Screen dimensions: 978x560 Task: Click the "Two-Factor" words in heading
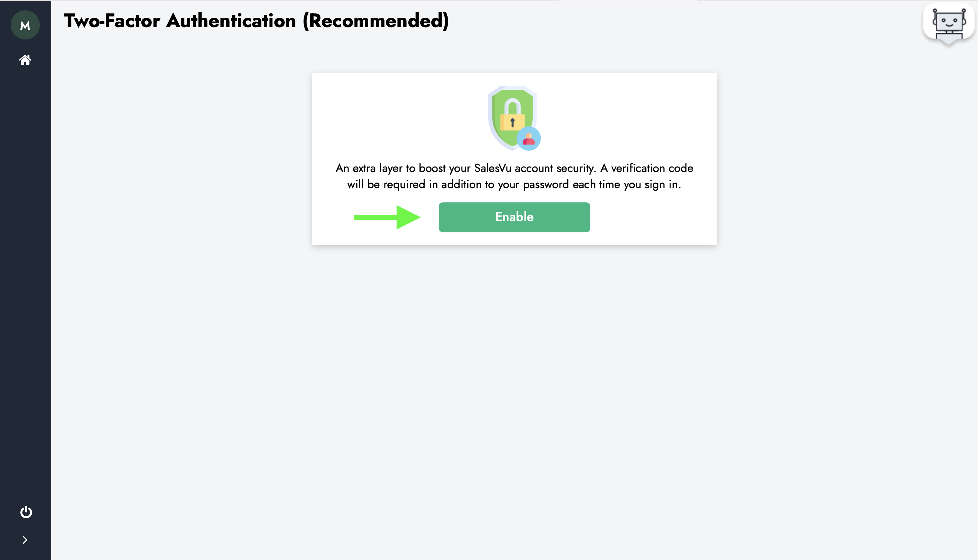(x=112, y=21)
